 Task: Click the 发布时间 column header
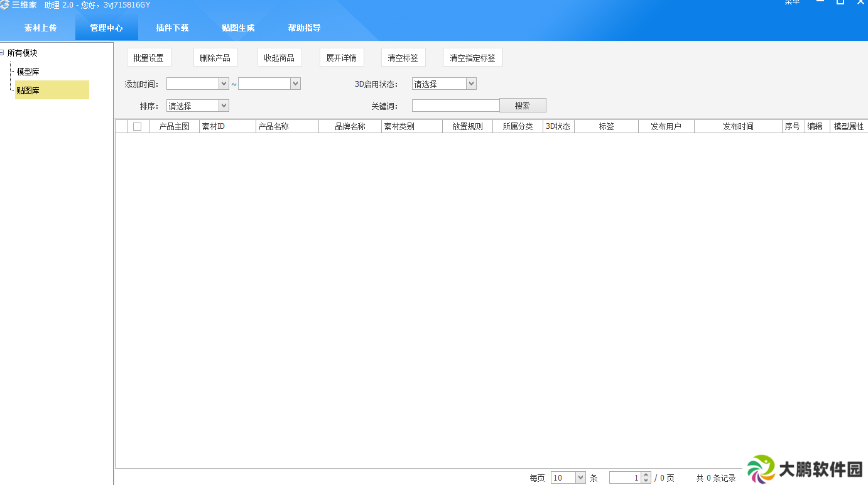click(739, 126)
